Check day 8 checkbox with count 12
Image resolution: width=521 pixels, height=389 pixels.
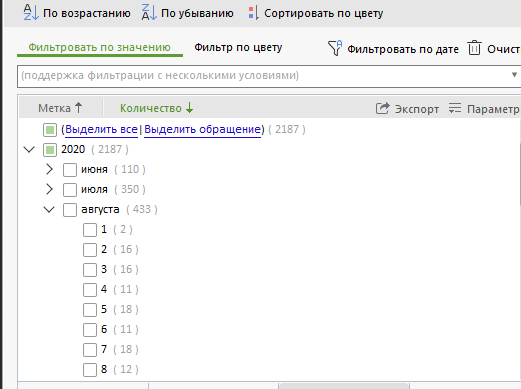tap(90, 370)
